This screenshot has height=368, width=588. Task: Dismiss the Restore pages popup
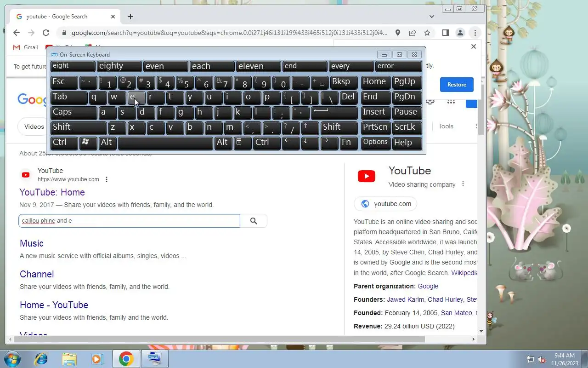coord(474,46)
